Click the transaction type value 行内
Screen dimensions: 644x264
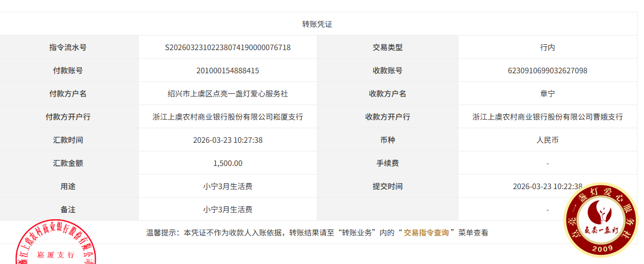click(547, 47)
